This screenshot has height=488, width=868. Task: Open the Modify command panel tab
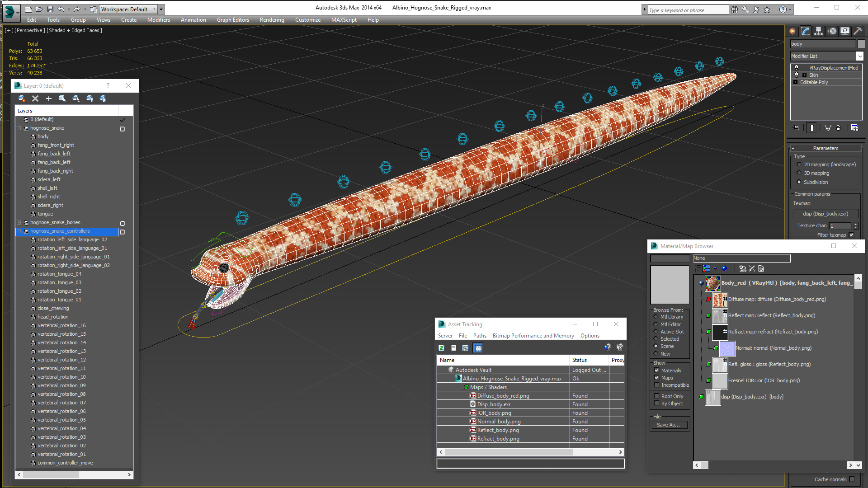point(806,31)
